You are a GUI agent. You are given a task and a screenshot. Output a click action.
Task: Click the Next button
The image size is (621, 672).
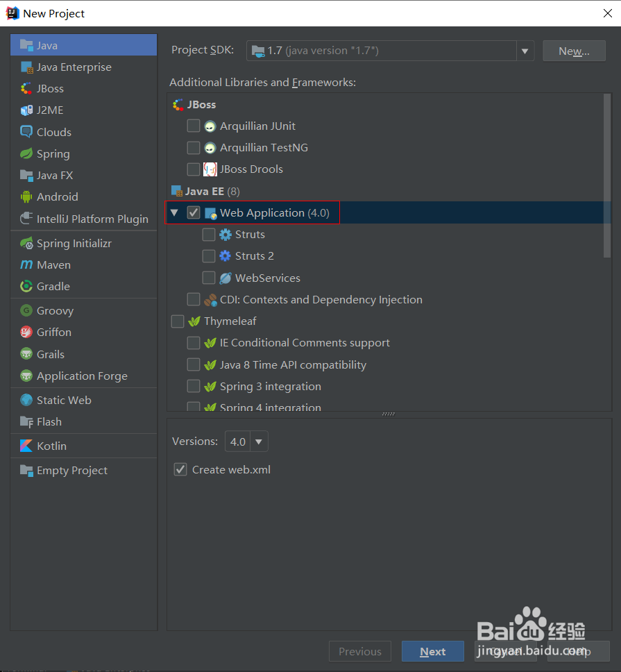point(432,651)
